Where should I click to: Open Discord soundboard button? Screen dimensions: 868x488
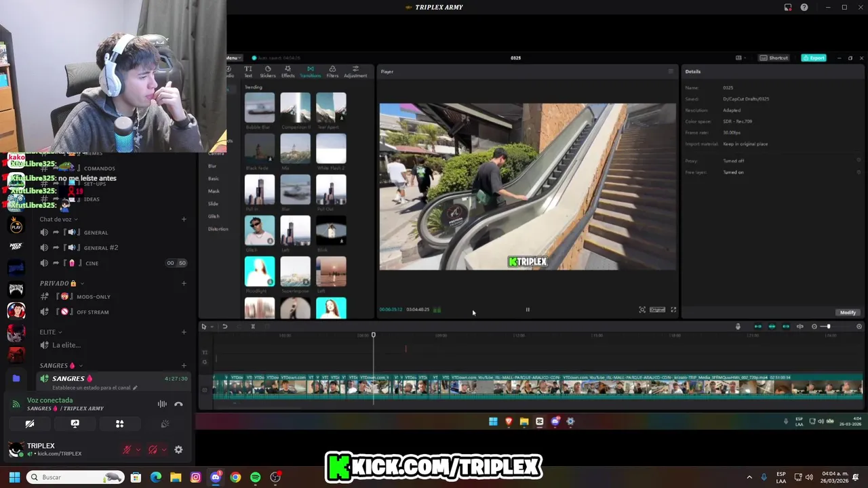coord(165,424)
